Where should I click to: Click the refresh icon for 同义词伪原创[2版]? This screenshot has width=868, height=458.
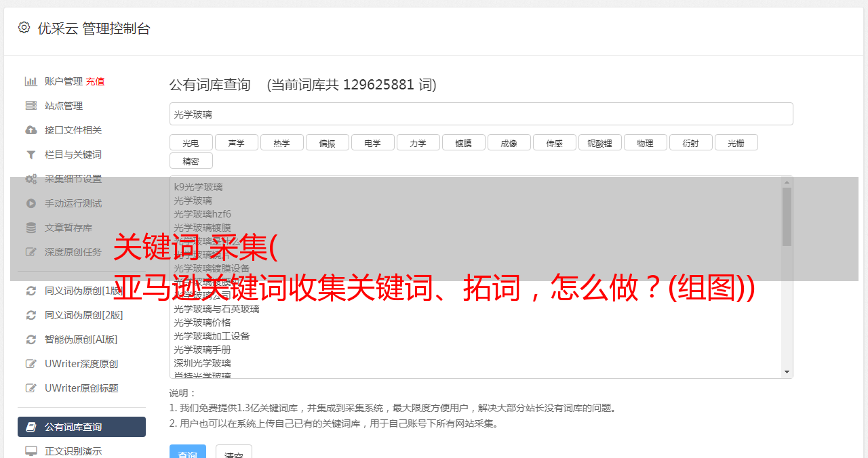click(x=31, y=315)
